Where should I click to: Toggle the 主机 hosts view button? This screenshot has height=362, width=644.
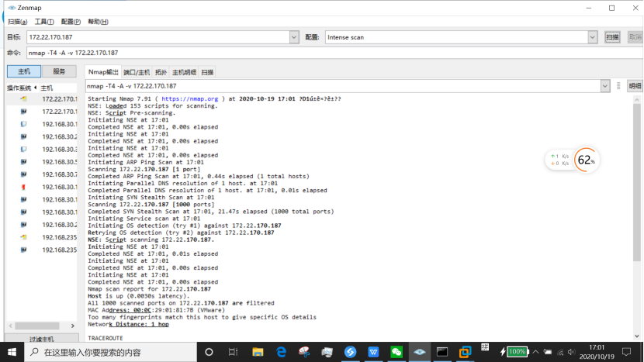[24, 71]
